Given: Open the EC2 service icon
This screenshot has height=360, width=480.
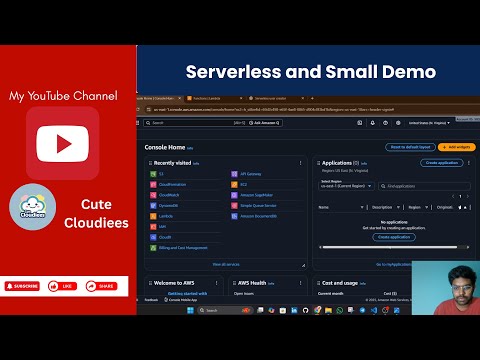Looking at the screenshot, I should pyautogui.click(x=234, y=184).
